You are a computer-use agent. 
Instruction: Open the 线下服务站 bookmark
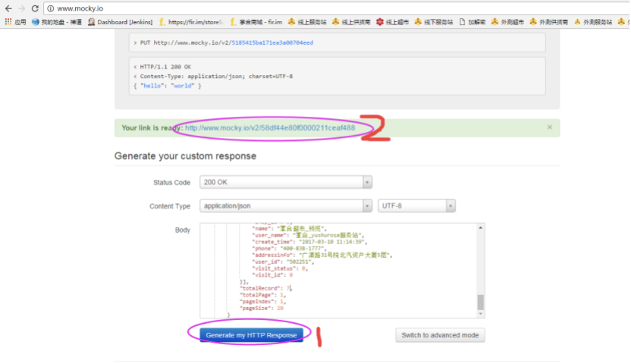pyautogui.click(x=434, y=22)
